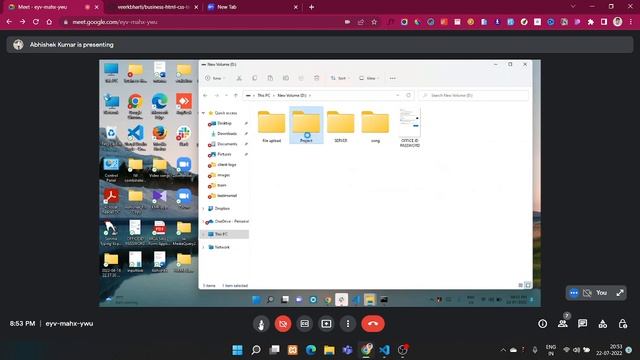Click Search New Volume box in presented Explorer
The width and height of the screenshot is (640, 360).
tap(473, 95)
